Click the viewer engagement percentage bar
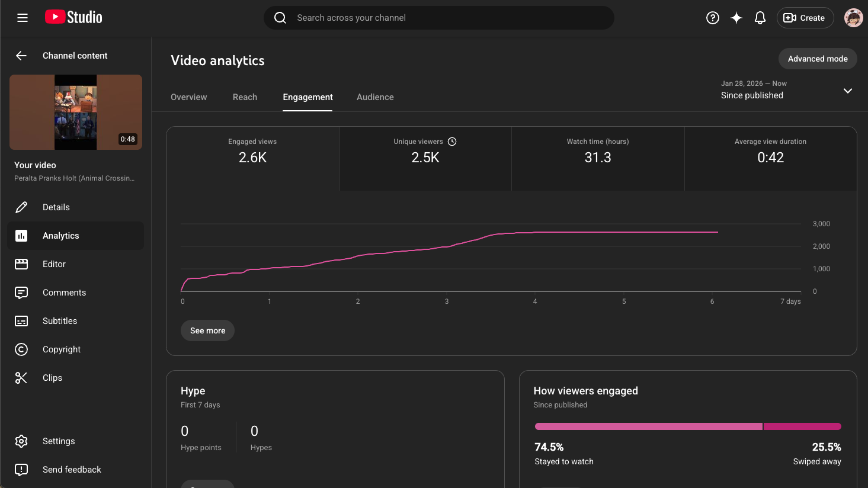Image resolution: width=868 pixels, height=488 pixels. click(x=687, y=426)
